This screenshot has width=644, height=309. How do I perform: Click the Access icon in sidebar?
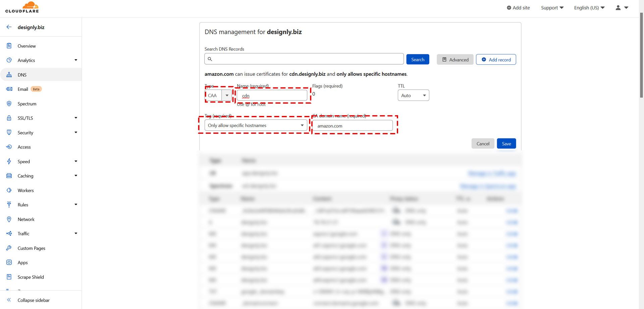(x=9, y=147)
